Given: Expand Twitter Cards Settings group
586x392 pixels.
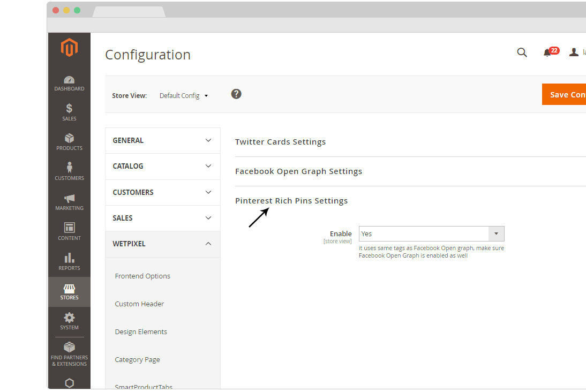Looking at the screenshot, I should point(280,142).
